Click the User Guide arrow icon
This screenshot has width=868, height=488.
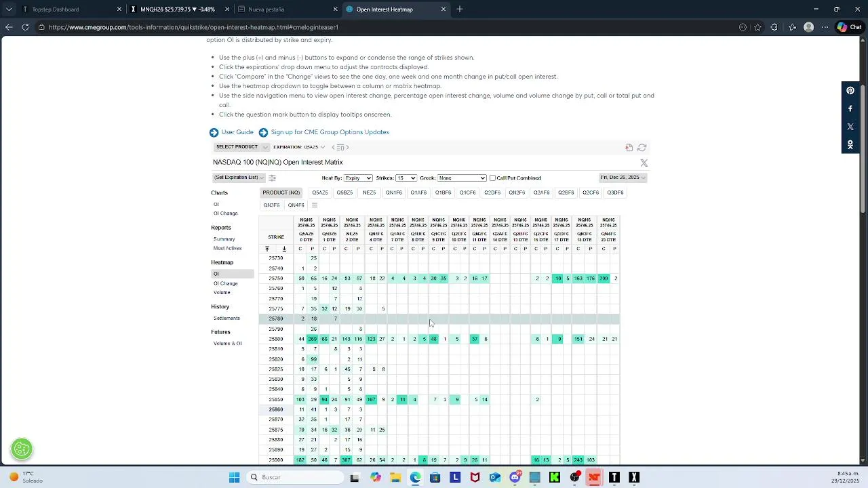point(214,132)
